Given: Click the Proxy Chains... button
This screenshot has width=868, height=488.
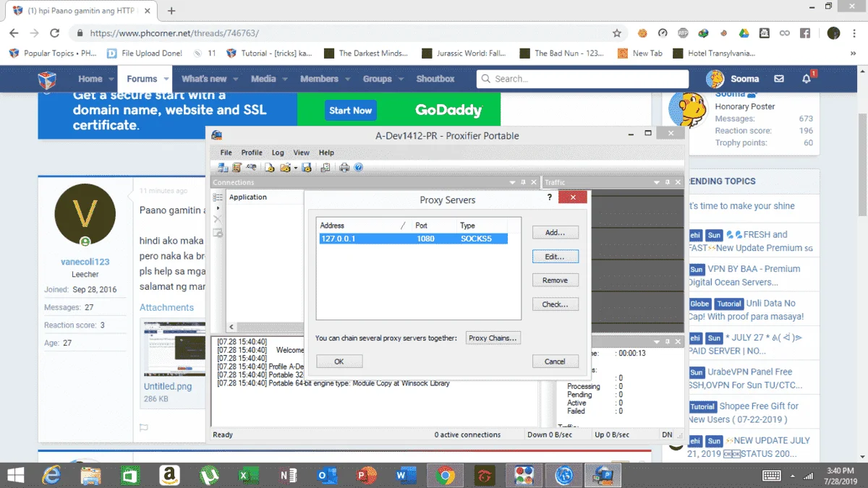Looking at the screenshot, I should (492, 338).
